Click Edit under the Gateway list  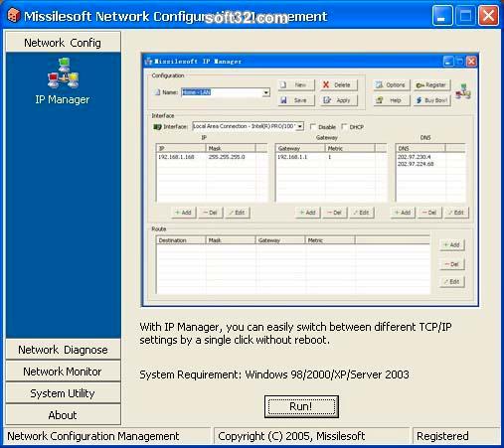coord(362,213)
